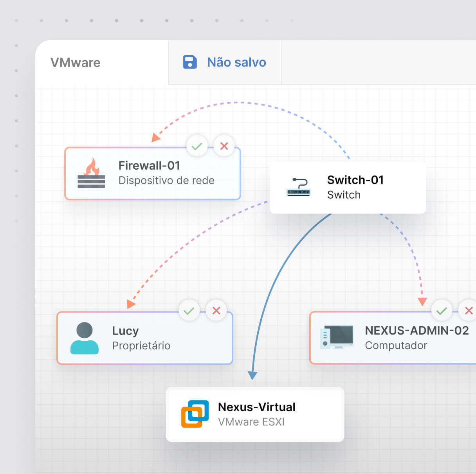The width and height of the screenshot is (476, 474).
Task: Select the Switch-01 node title
Action: 355,180
